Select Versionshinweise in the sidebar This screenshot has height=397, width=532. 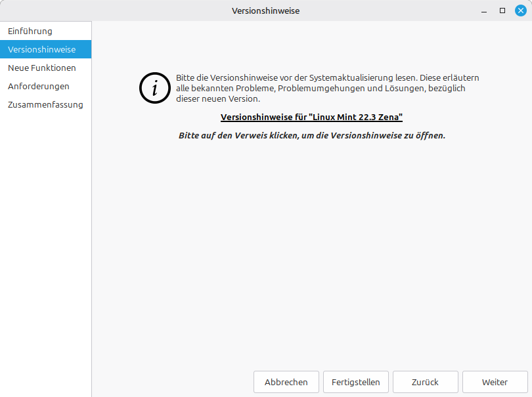point(41,49)
